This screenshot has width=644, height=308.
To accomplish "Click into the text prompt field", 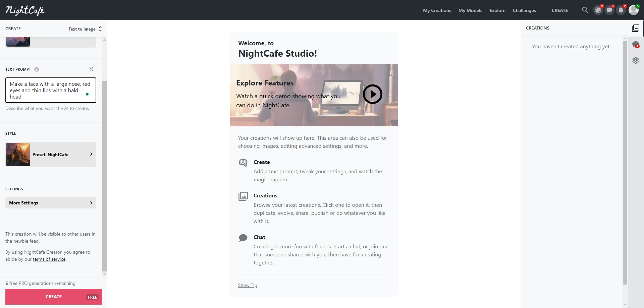I will [x=51, y=90].
